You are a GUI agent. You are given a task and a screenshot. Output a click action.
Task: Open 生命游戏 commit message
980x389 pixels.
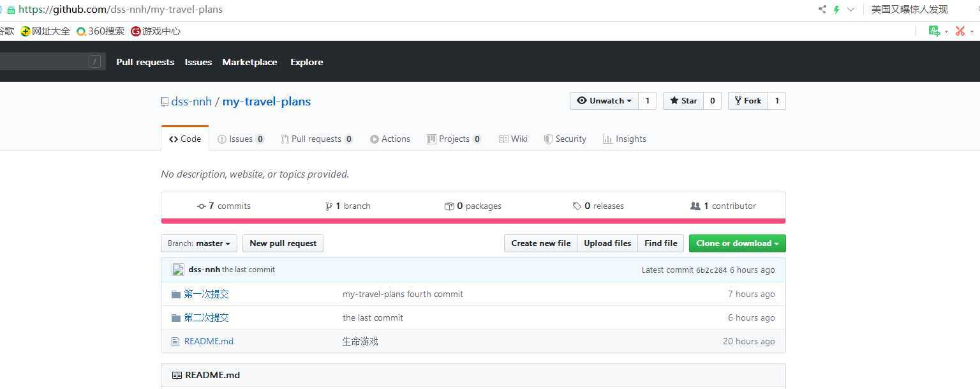[360, 341]
